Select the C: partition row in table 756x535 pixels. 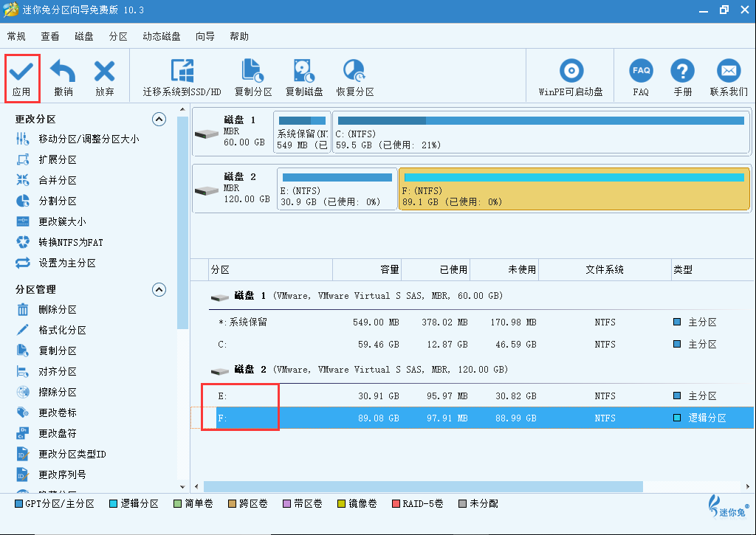473,344
